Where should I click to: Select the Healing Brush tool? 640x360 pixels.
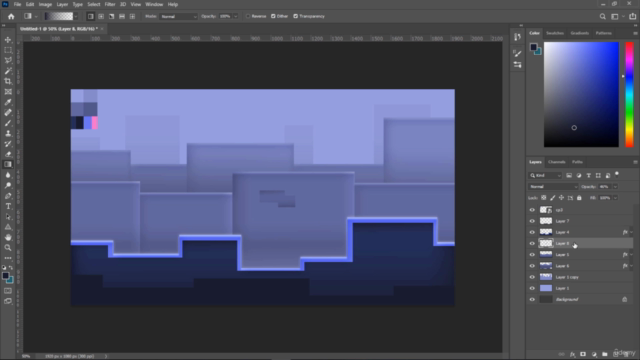coord(8,112)
